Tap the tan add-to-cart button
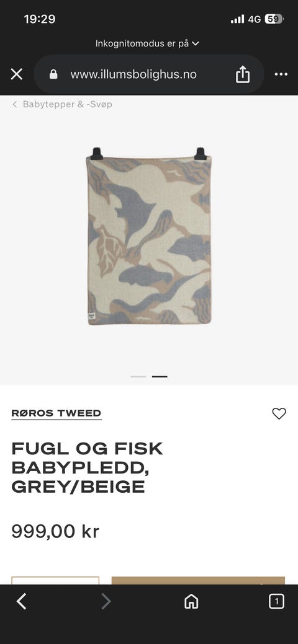This screenshot has height=644, width=298. (x=199, y=580)
